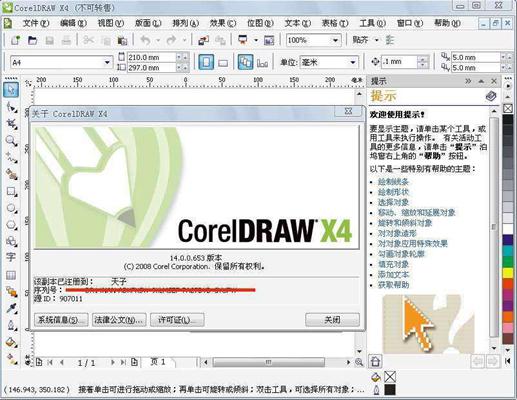Select the Crop tool
The width and height of the screenshot is (517, 400).
click(11, 124)
